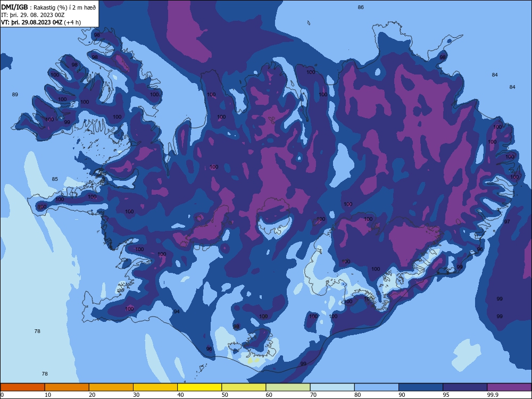Select the "70" legend tick label

pos(313,395)
